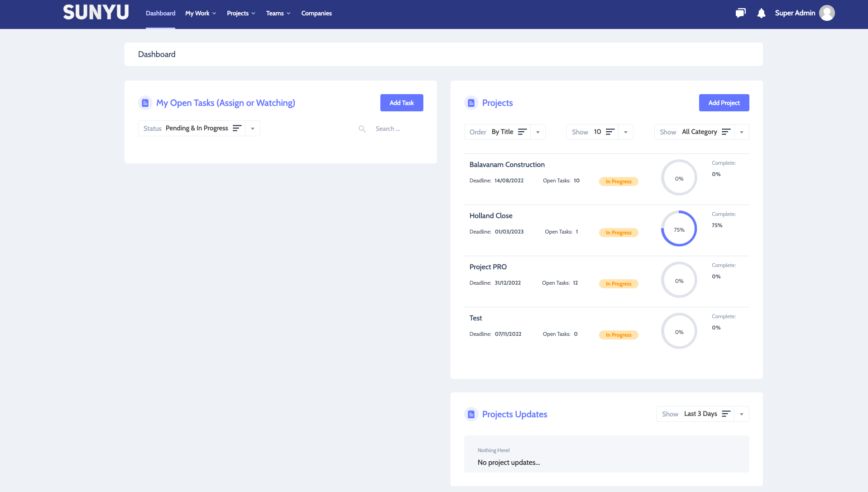Click the deadline 01/03/2023 text

tap(509, 232)
